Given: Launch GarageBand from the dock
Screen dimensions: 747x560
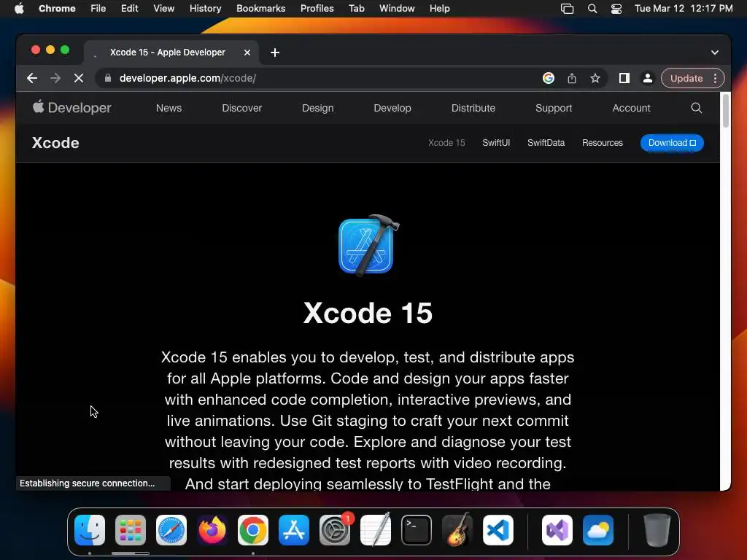Looking at the screenshot, I should [457, 530].
